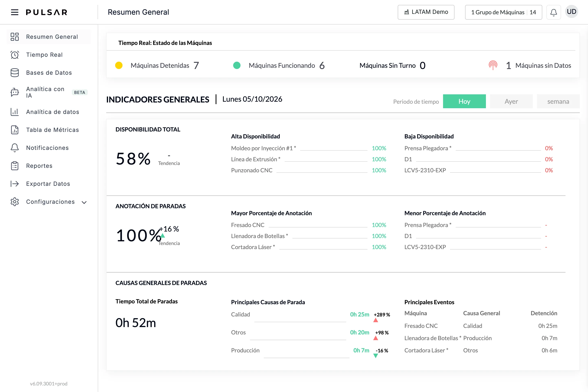Open the UD user avatar
The image size is (588, 392).
(571, 12)
